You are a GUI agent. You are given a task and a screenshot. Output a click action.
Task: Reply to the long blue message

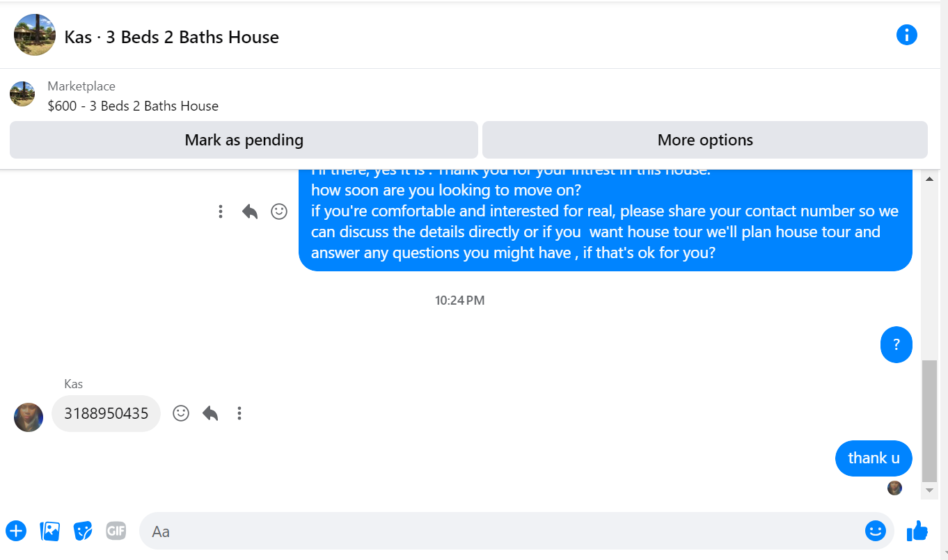click(x=250, y=211)
